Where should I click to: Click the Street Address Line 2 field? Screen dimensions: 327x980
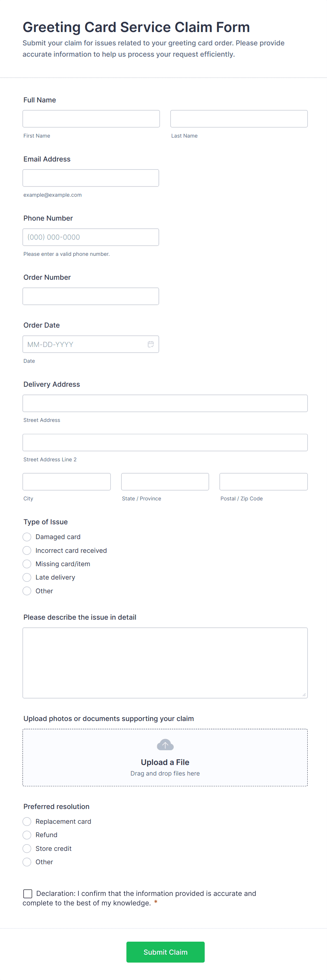click(165, 442)
